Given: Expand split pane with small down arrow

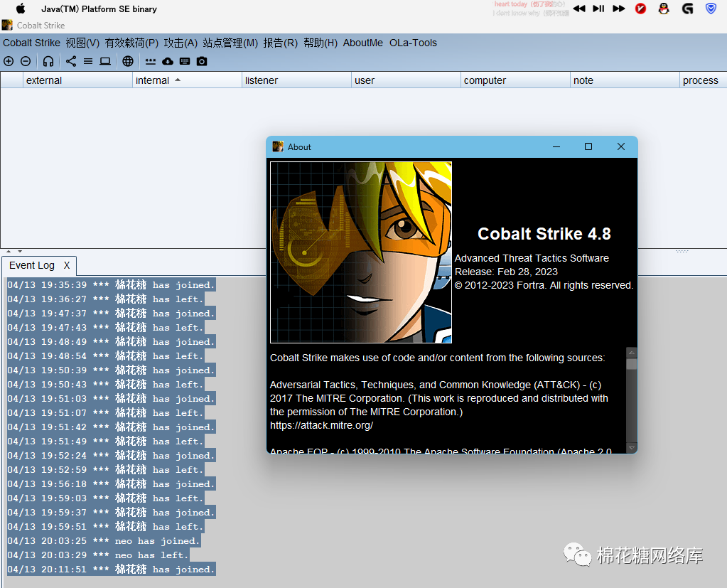Looking at the screenshot, I should pyautogui.click(x=20, y=251).
